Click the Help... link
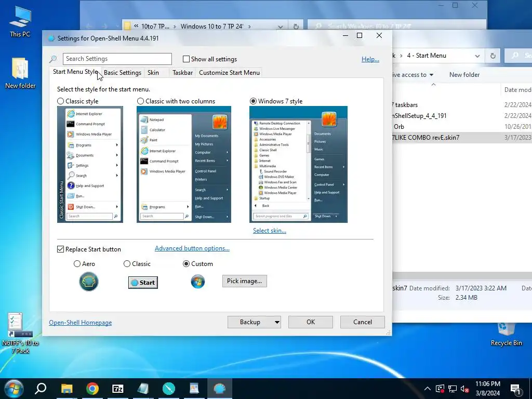The height and width of the screenshot is (399, 532). (x=370, y=59)
